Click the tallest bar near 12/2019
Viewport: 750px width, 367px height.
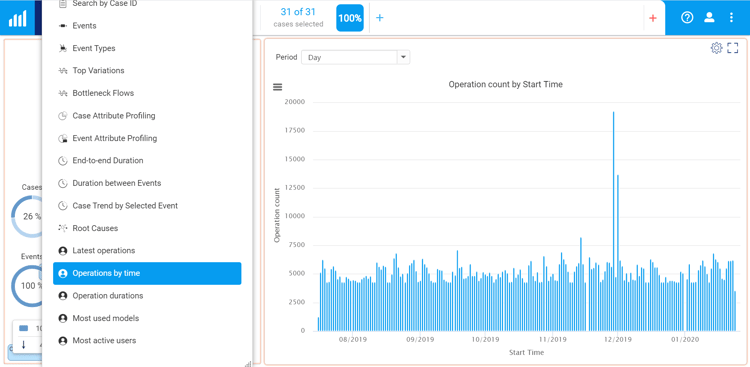(613, 221)
